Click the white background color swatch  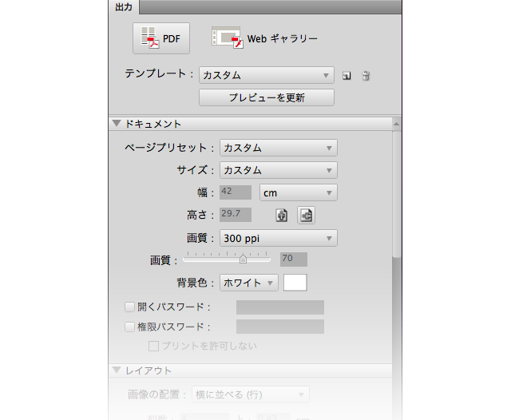[x=295, y=283]
